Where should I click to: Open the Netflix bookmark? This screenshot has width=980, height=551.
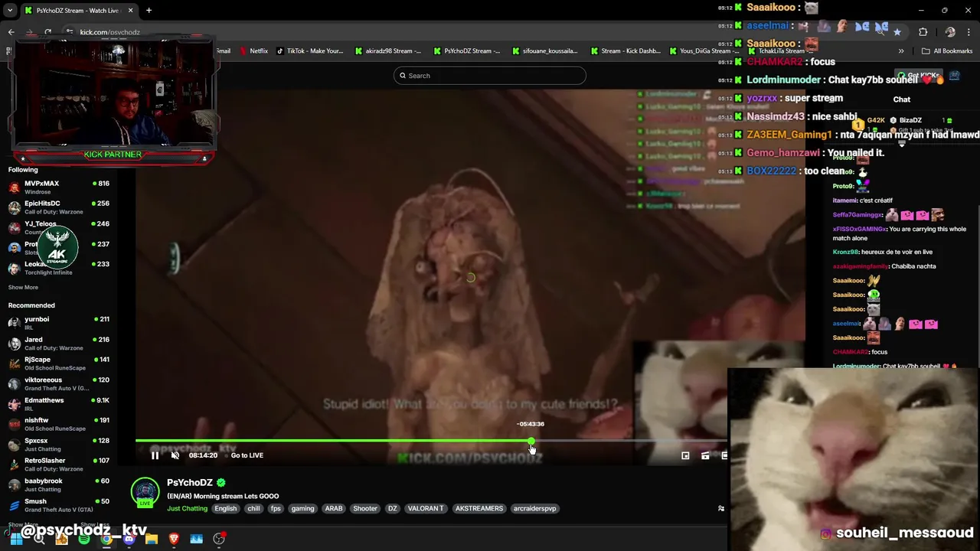point(253,51)
